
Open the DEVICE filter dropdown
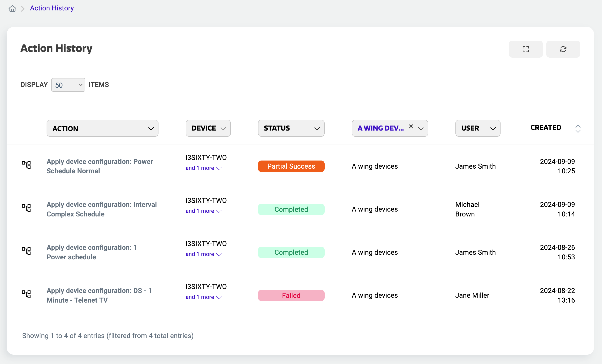coord(208,128)
